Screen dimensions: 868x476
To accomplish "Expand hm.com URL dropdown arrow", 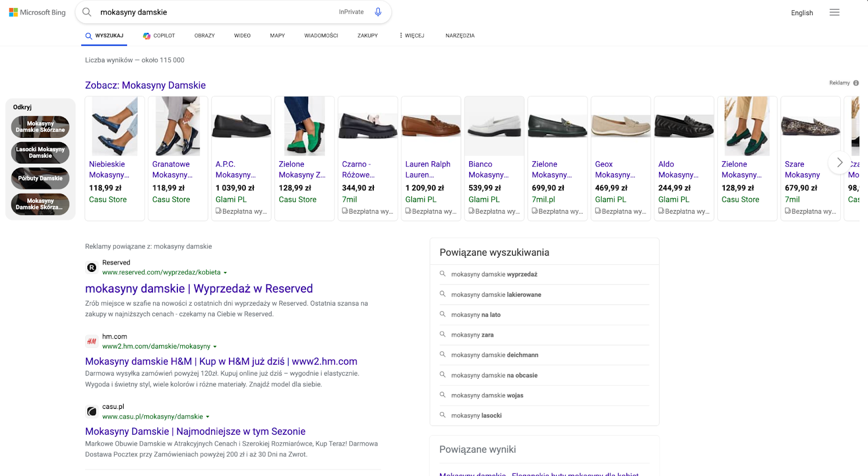I will [x=215, y=346].
